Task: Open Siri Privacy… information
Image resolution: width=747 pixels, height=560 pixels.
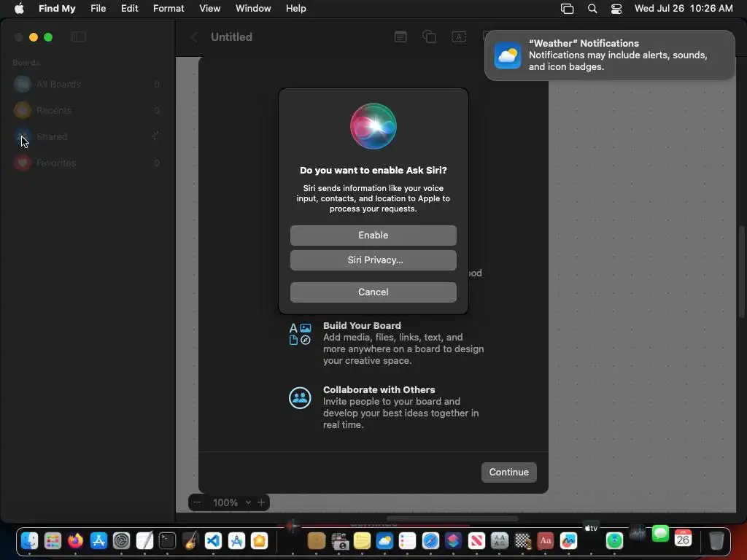Action: pos(373,260)
